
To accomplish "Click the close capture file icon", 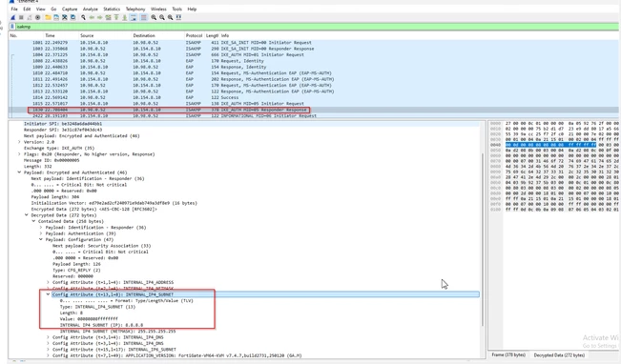I will (65, 17).
